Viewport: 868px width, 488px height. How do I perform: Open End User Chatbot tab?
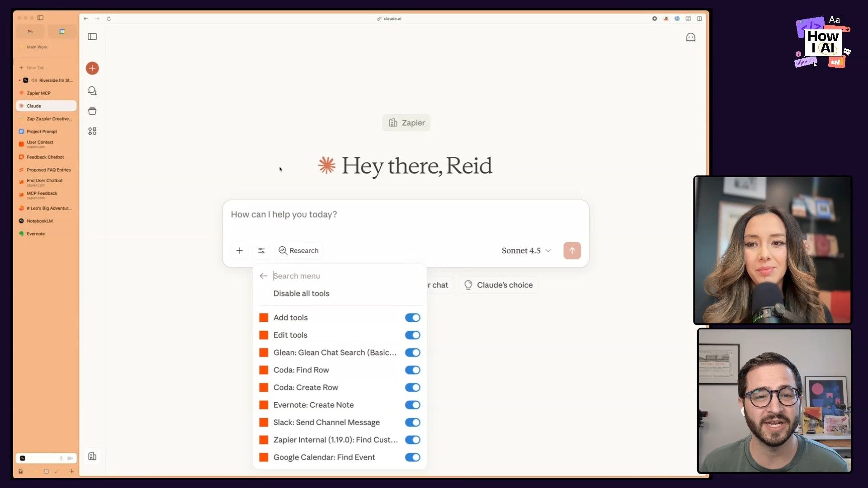coord(46,183)
